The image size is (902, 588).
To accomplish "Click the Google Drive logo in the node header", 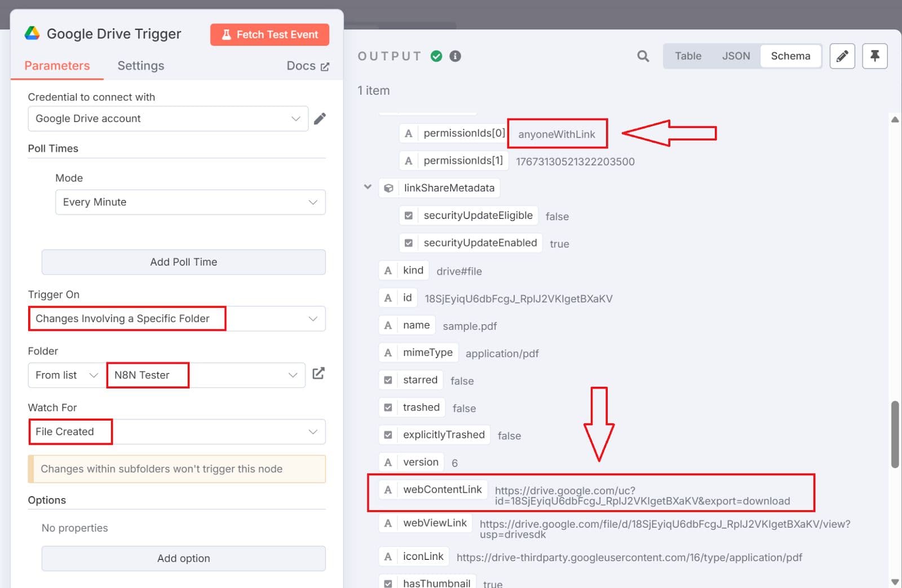I will tap(32, 33).
